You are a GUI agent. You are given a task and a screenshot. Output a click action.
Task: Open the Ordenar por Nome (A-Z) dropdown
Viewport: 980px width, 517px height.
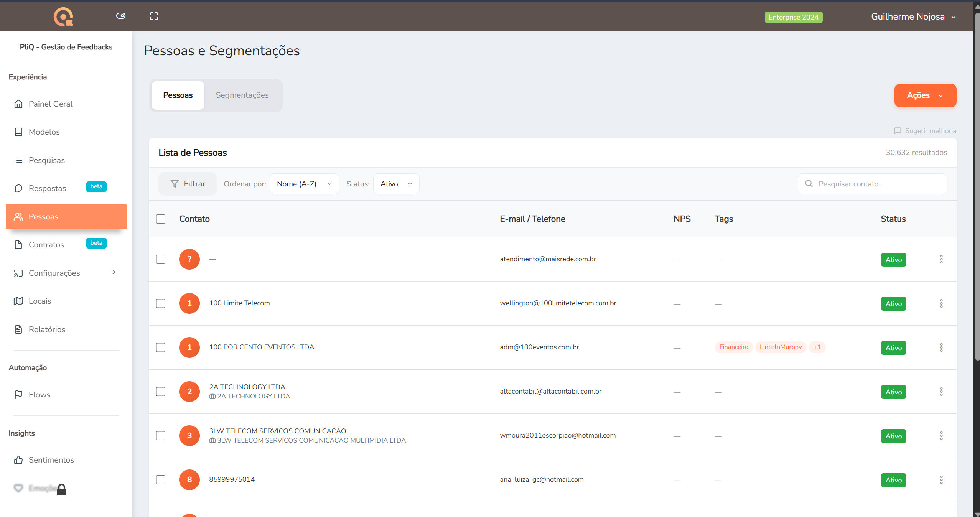(305, 184)
